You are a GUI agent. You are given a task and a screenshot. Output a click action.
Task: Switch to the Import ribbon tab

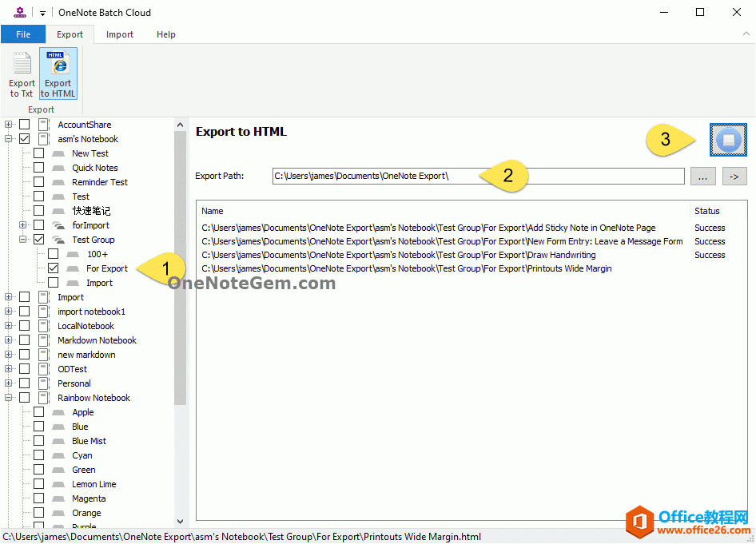[119, 34]
